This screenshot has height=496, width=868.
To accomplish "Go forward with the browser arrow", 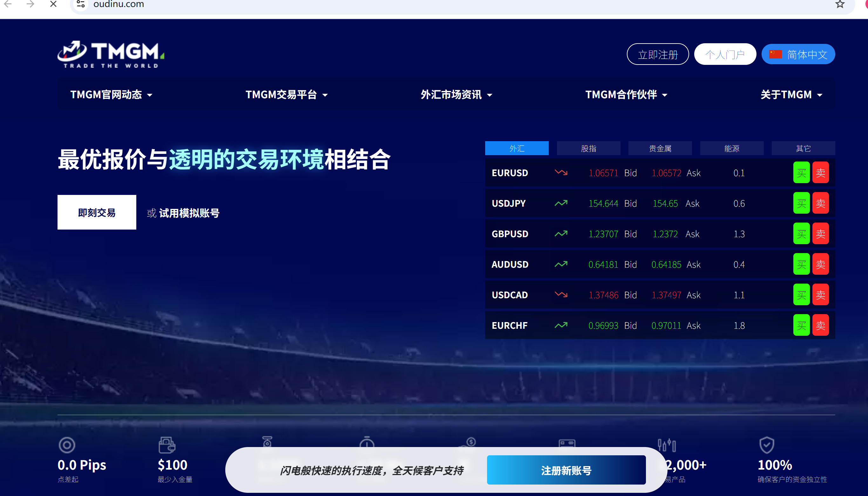I will click(x=30, y=4).
